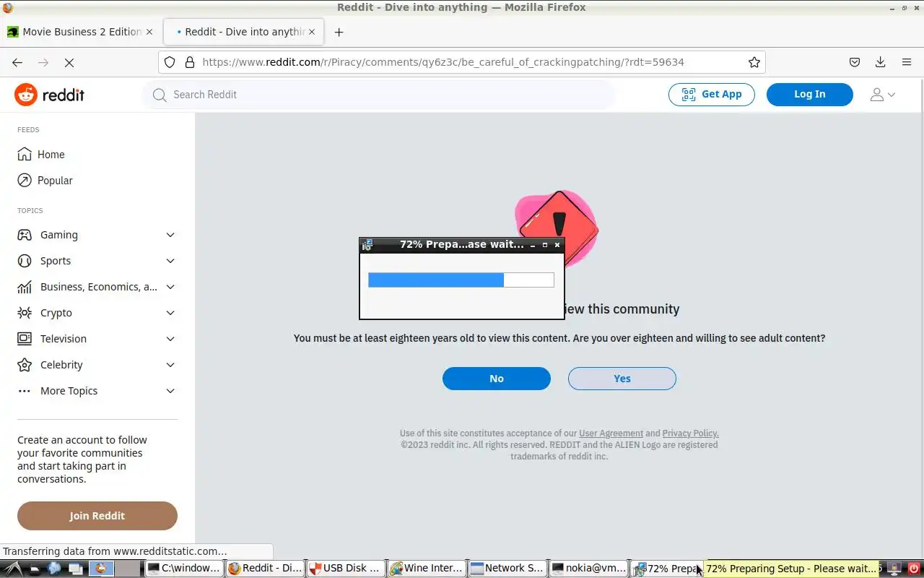Viewport: 924px width, 578px height.
Task: Expand the Television topic
Action: 170,339
